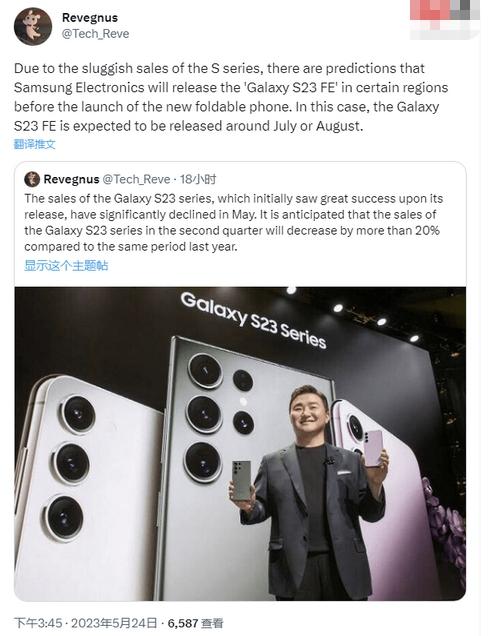Image resolution: width=496 pixels, height=636 pixels.
Task: Open the 6,587 查看 view count
Action: (195, 623)
